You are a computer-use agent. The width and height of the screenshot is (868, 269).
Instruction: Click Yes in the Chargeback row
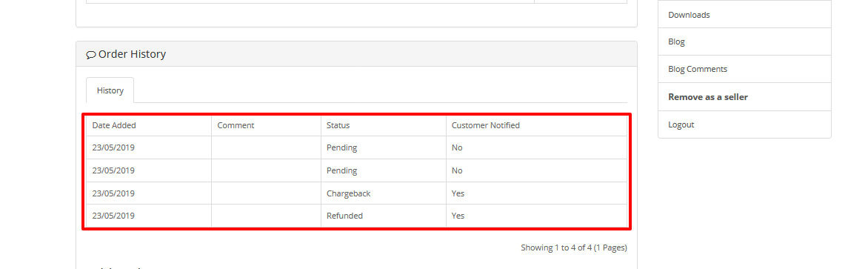pyautogui.click(x=458, y=193)
